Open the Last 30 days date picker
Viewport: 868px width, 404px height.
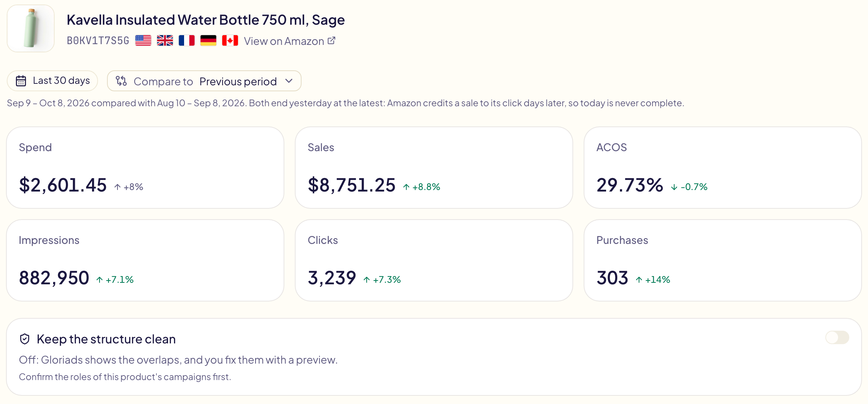(x=52, y=81)
